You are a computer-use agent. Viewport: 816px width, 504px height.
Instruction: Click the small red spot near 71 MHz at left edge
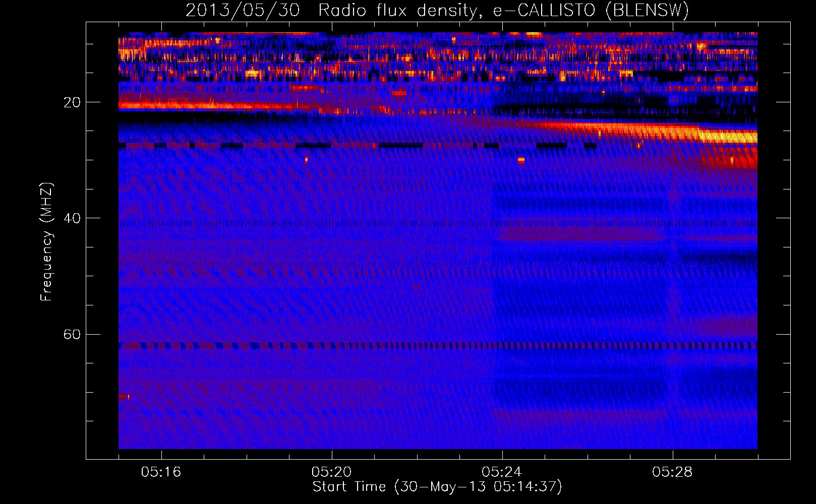(x=124, y=397)
